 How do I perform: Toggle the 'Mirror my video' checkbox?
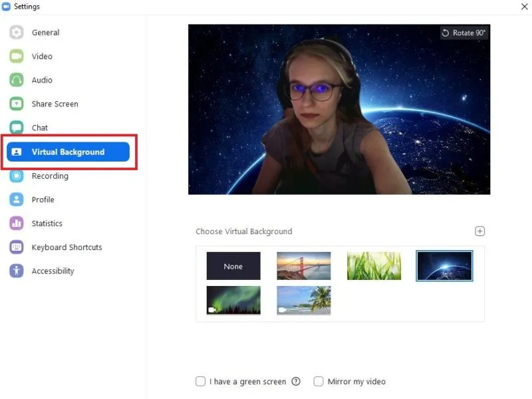tap(319, 382)
